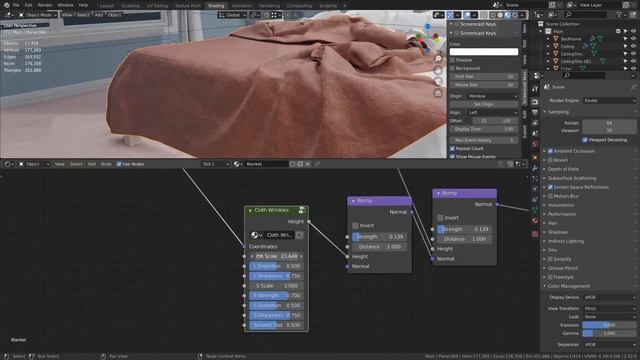Open the Material properties tab icon
640x360 pixels.
(x=535, y=221)
